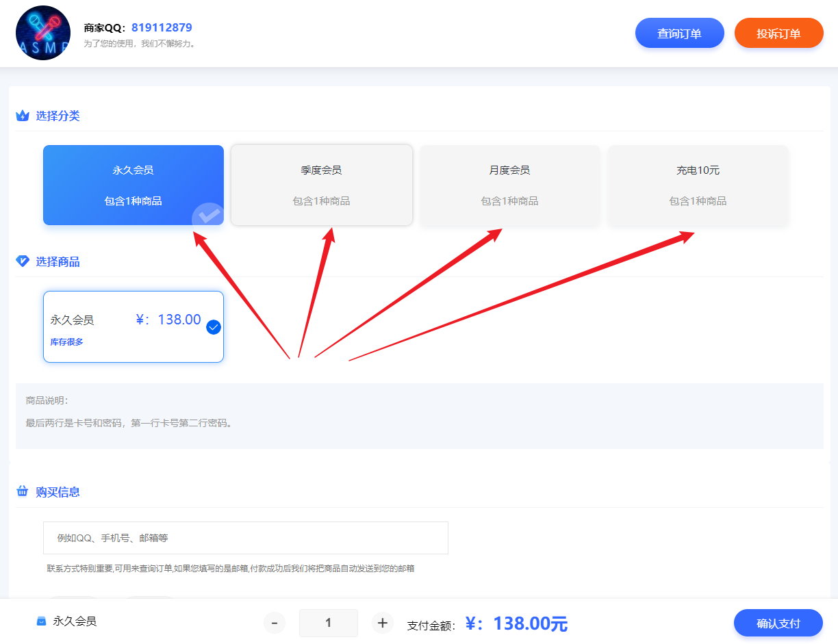Click the shopping bag icon in bottom bar
This screenshot has height=644, width=838.
point(42,621)
